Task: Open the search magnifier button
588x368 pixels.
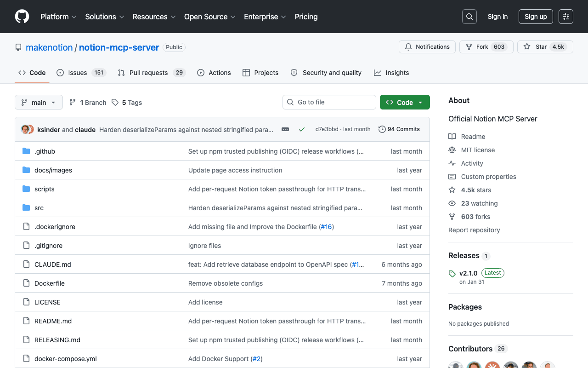Action: tap(469, 17)
